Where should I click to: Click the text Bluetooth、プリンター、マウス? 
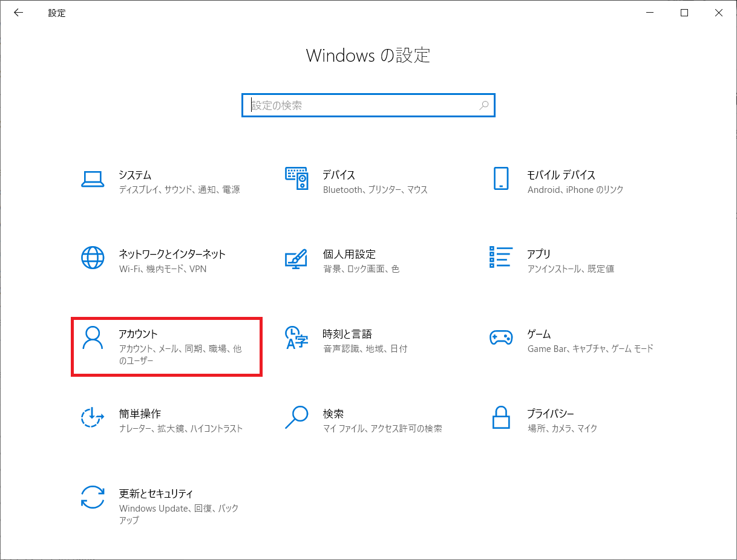pos(375,189)
